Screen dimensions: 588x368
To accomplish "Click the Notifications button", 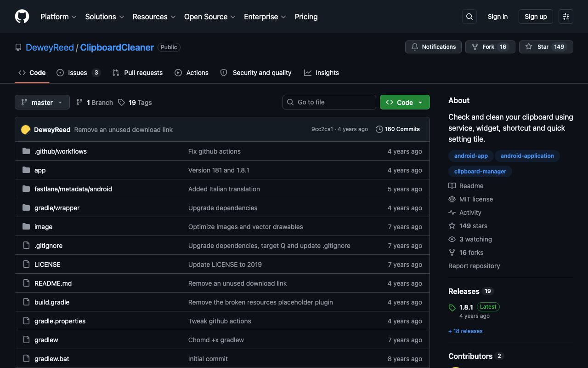I will [x=433, y=47].
